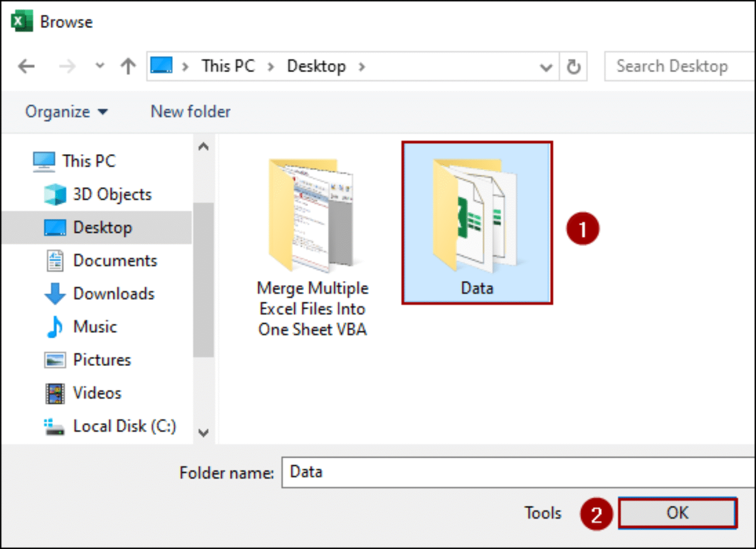Click the New folder button
This screenshot has height=549, width=756.
190,112
